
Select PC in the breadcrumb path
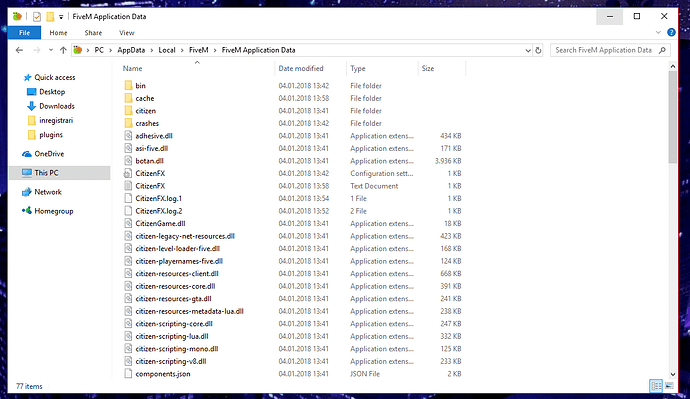click(x=99, y=50)
